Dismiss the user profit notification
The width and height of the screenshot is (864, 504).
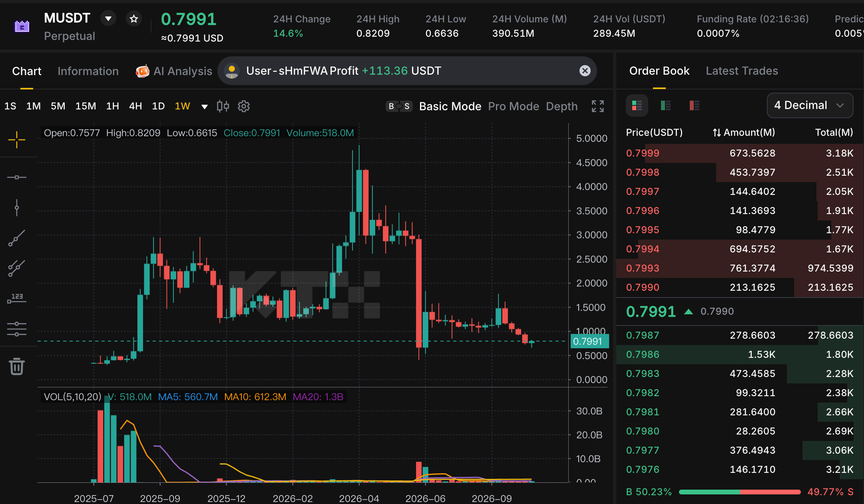[585, 71]
